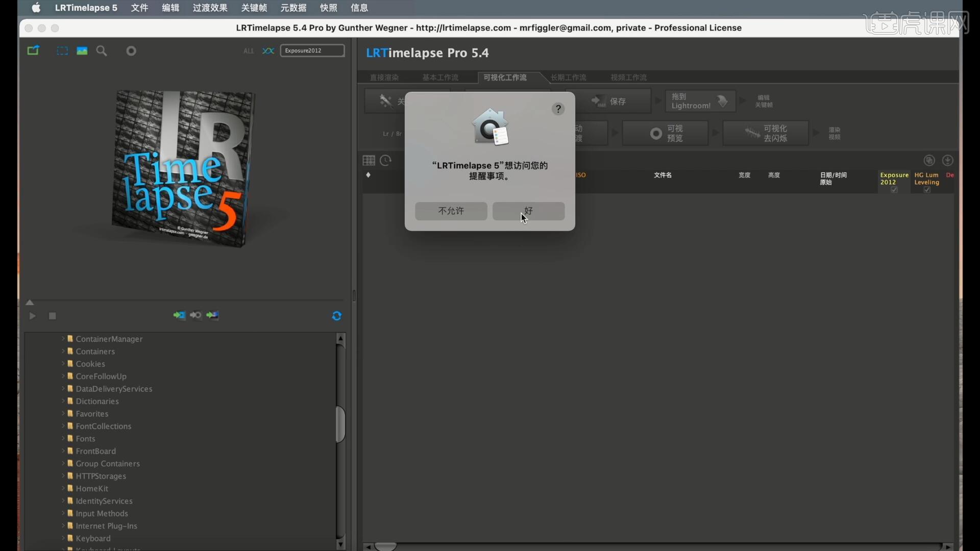980x551 pixels.
Task: Click the 好 button to allow access
Action: point(528,211)
